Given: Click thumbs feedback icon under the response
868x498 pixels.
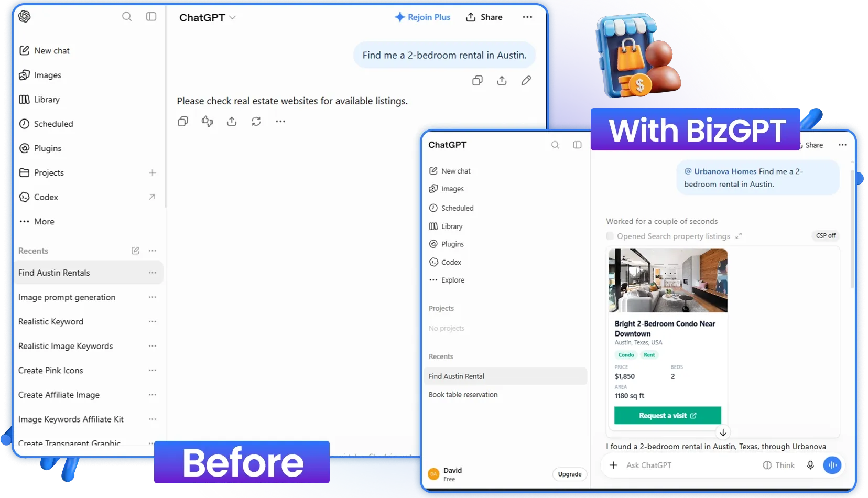Looking at the screenshot, I should click(x=207, y=121).
